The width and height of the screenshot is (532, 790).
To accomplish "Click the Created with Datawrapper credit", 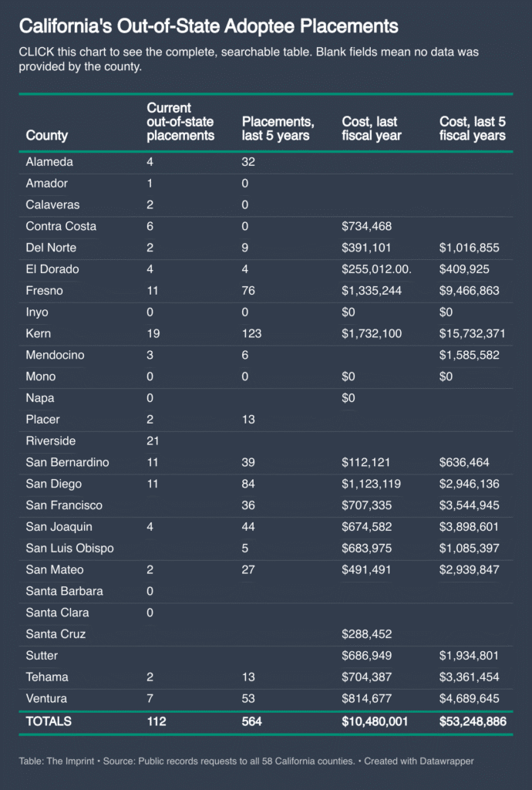I will [419, 761].
